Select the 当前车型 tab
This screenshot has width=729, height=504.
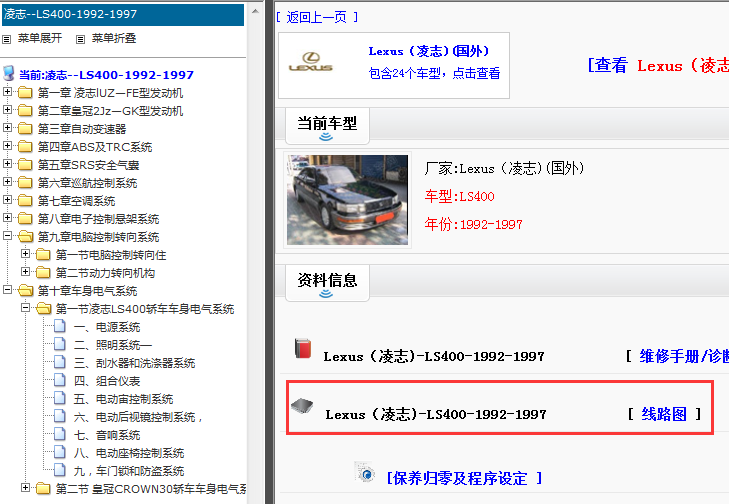[327, 126]
